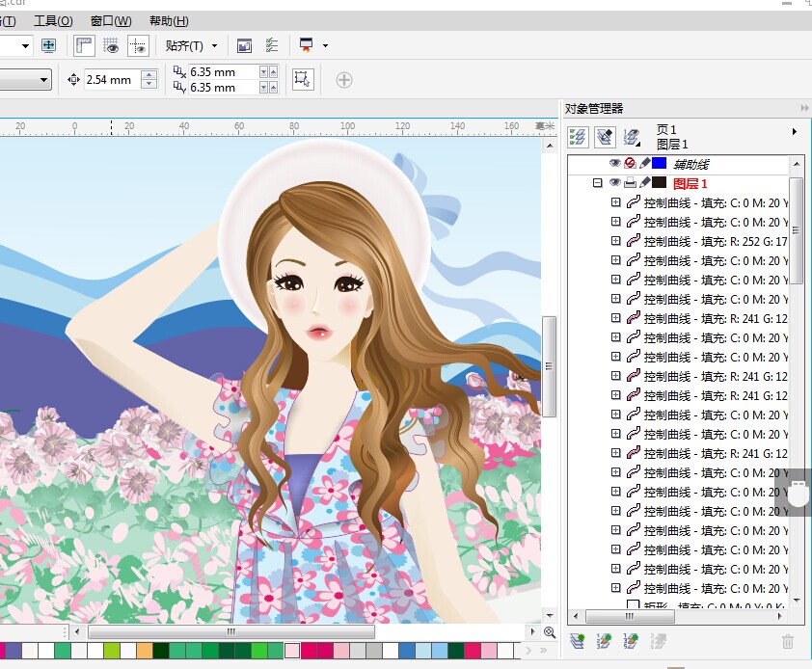Click the canvas horizontal scrollbar right arrow

click(x=533, y=631)
